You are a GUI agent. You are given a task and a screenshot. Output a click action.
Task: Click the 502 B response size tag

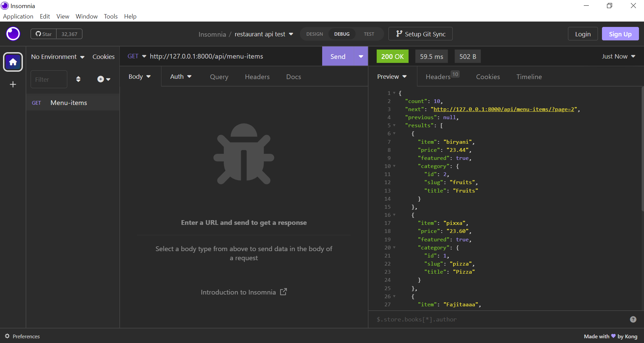(468, 56)
